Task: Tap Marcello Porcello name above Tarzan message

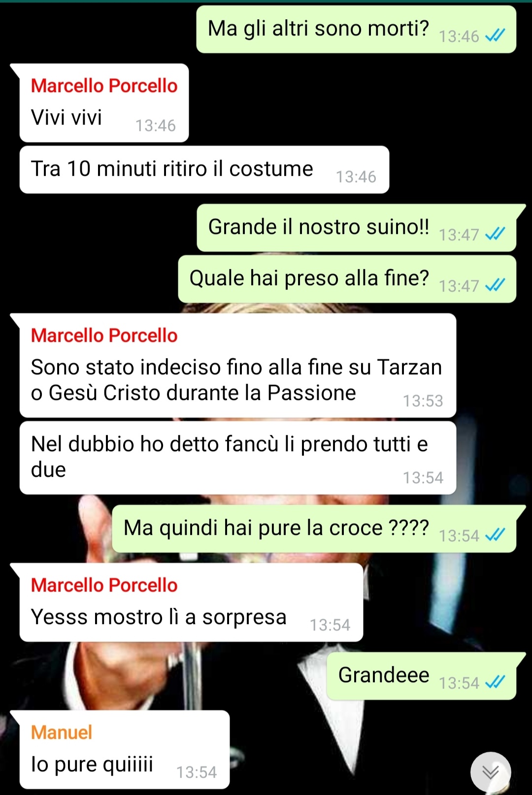Action: 104,335
